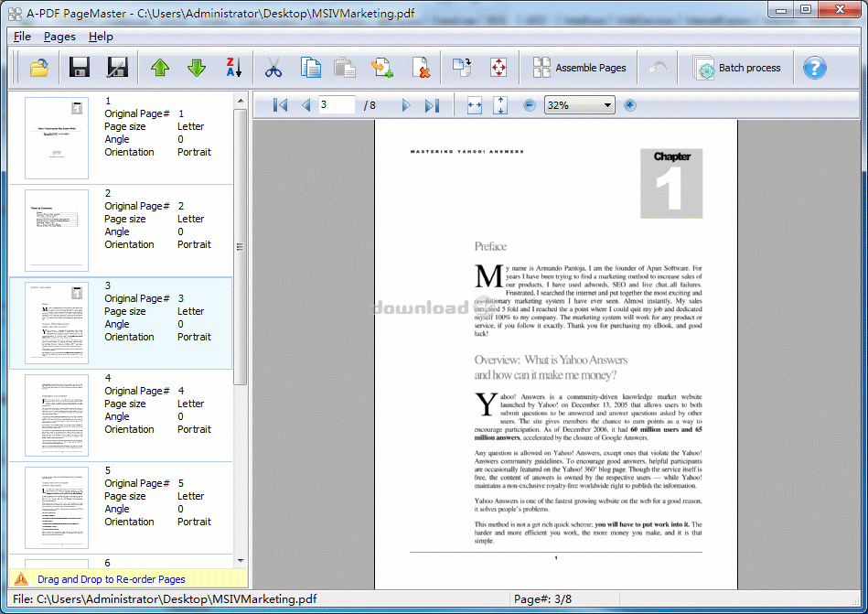This screenshot has width=868, height=614.
Task: Insert pages using the add-page icon
Action: coord(382,68)
